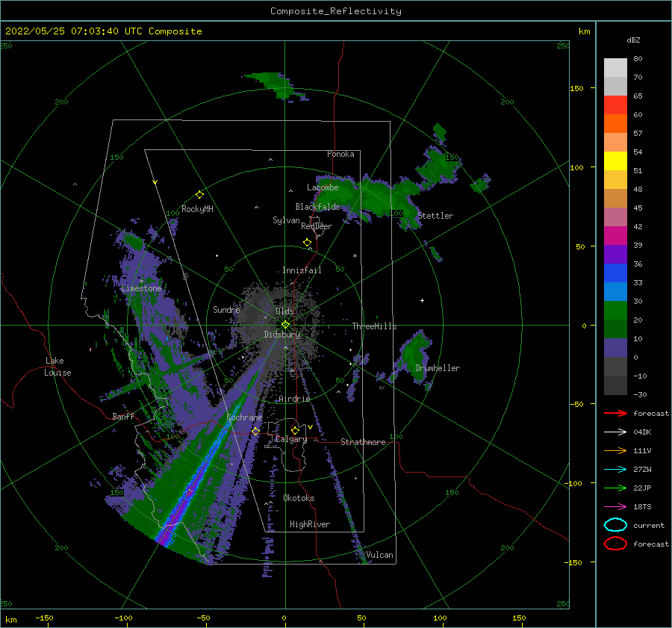Click the Drumheller label on the map
Screen dimensions: 672x628
pyautogui.click(x=438, y=368)
